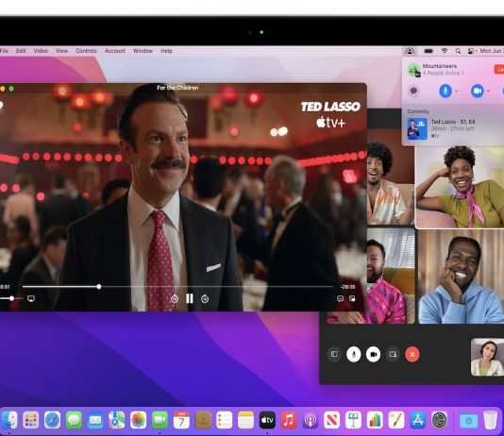
Task: Open Mountaineers group avatar
Action: coord(414,70)
